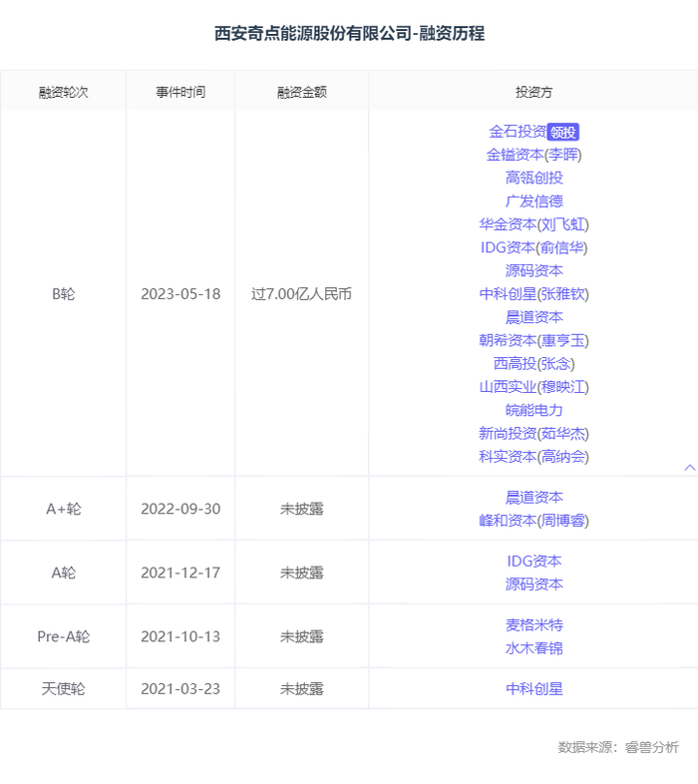Open 中科创星(张雅钦) link

pos(534,294)
